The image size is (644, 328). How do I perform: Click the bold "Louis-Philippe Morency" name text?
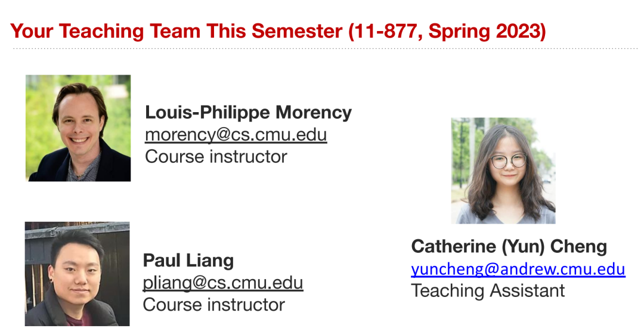click(x=248, y=113)
